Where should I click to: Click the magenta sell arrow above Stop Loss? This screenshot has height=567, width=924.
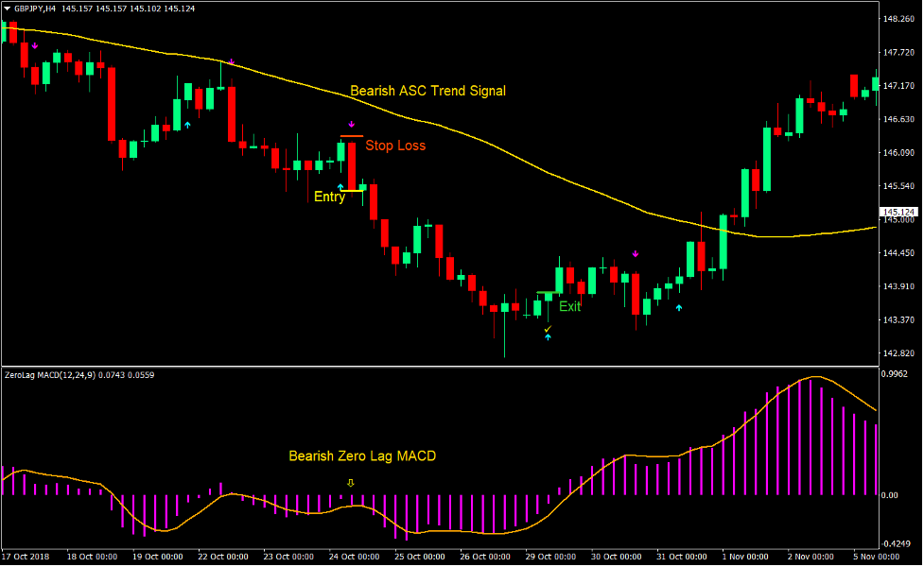click(x=352, y=123)
